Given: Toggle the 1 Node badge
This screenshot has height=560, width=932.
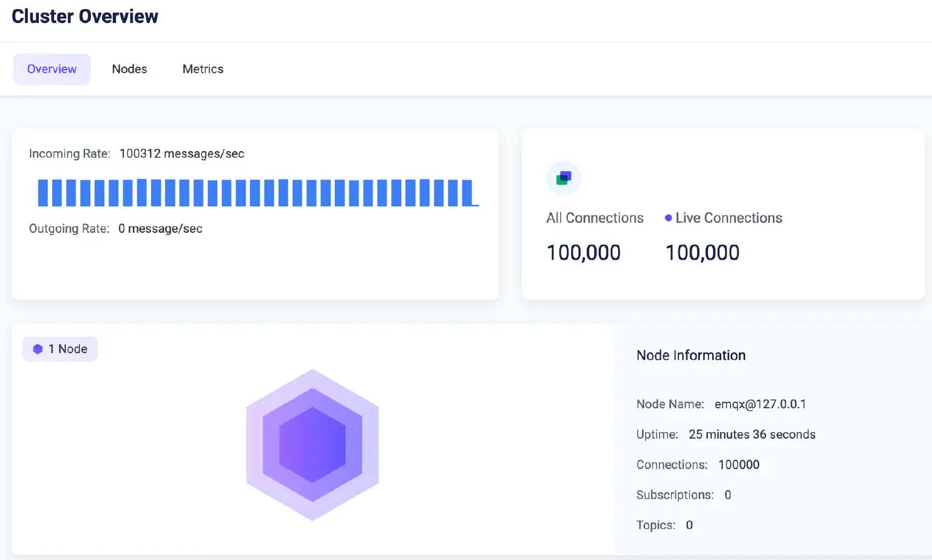Looking at the screenshot, I should click(x=59, y=349).
